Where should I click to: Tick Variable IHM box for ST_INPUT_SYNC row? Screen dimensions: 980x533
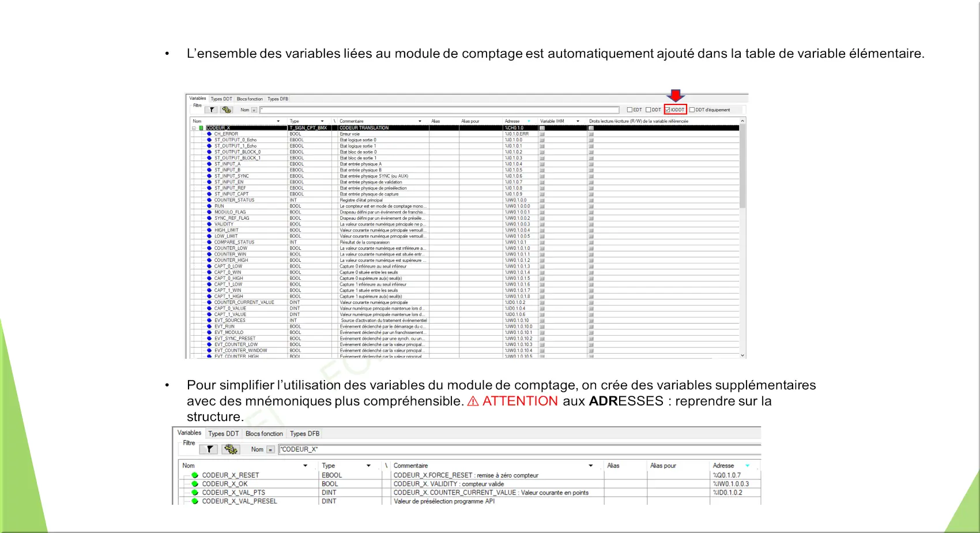tap(542, 176)
